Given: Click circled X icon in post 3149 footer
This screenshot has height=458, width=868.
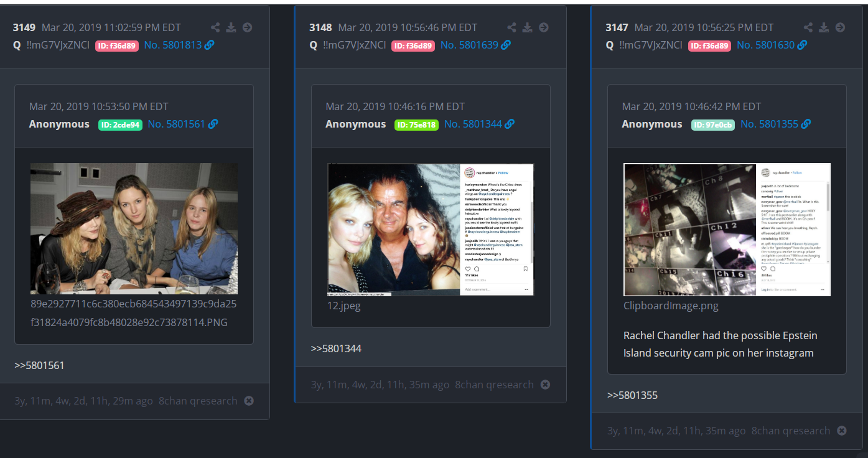Looking at the screenshot, I should (x=249, y=401).
